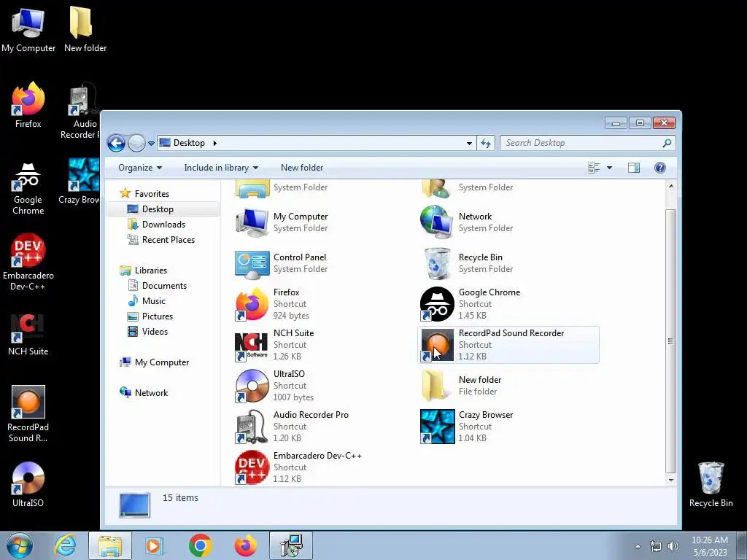This screenshot has height=560, width=747.
Task: Open the Windows Start menu
Action: [x=20, y=545]
